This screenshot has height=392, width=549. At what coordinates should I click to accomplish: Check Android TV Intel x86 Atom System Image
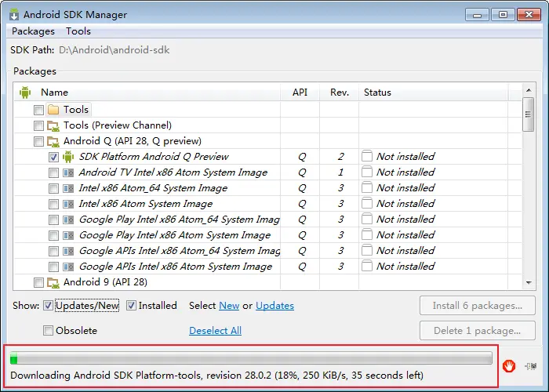[53, 172]
